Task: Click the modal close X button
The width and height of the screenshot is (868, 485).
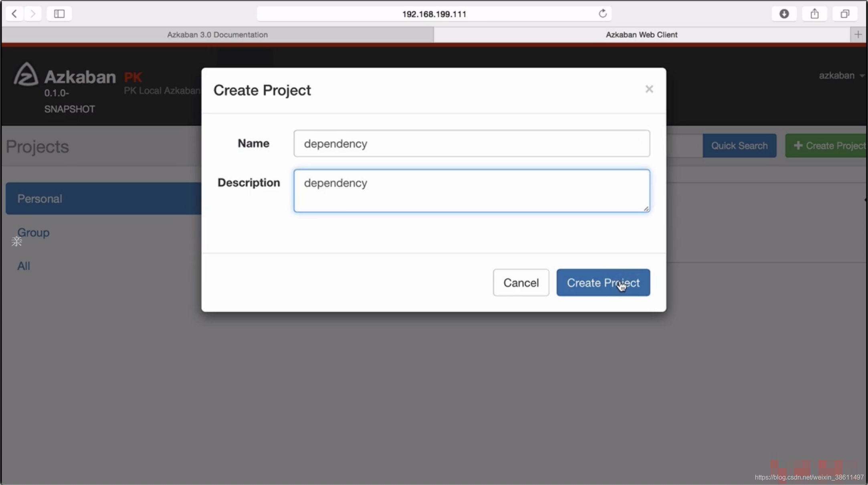Action: pyautogui.click(x=649, y=89)
